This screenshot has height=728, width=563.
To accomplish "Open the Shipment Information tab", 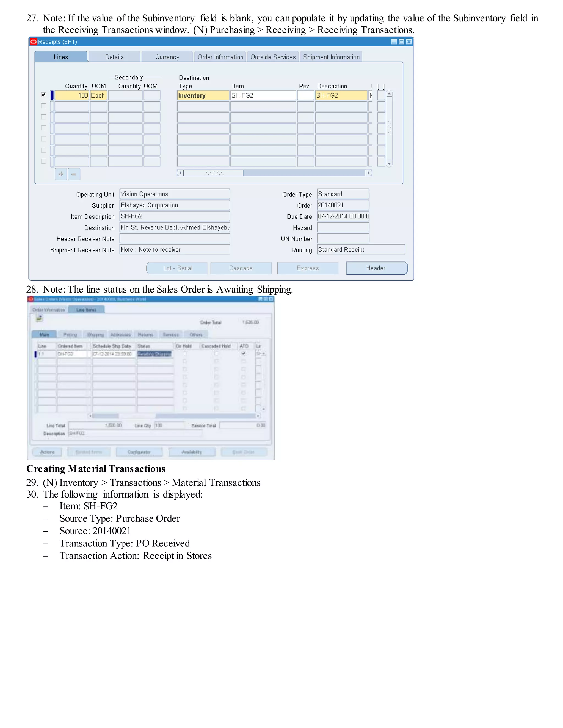I will [x=331, y=57].
